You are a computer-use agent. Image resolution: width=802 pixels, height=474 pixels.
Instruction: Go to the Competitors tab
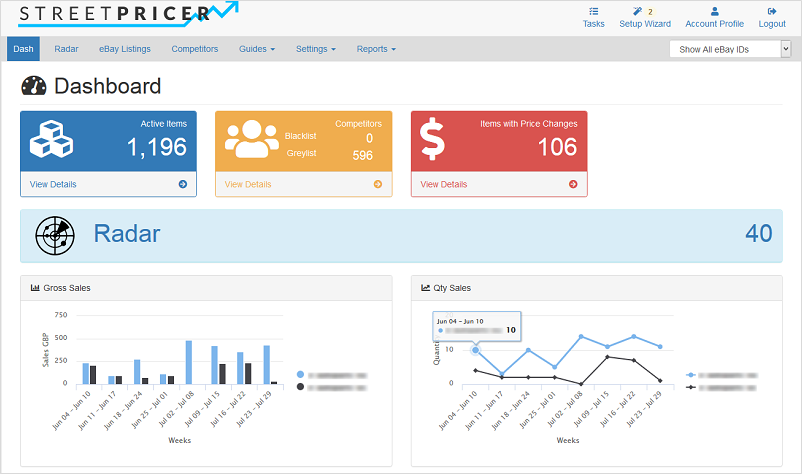(x=194, y=49)
